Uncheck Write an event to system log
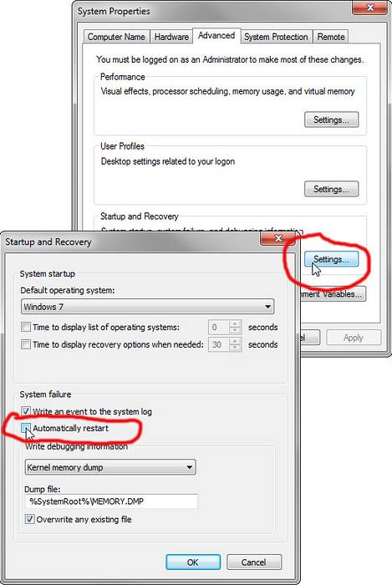This screenshot has height=585, width=392. coord(26,411)
